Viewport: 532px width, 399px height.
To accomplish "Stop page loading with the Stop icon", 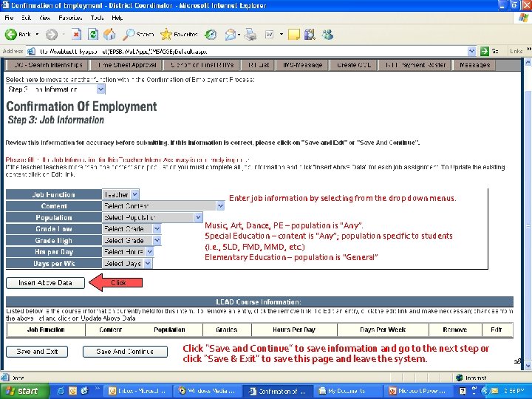I will pos(77,34).
